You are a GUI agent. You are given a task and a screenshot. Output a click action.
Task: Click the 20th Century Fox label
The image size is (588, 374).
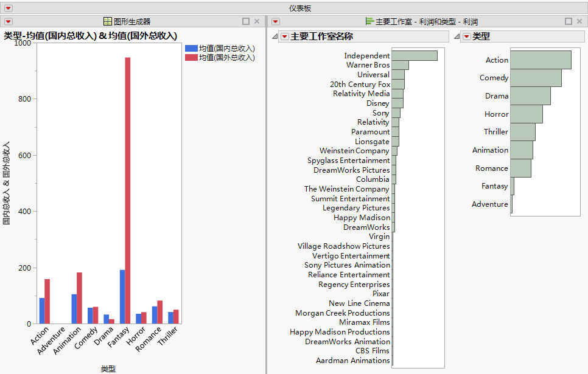pos(360,85)
